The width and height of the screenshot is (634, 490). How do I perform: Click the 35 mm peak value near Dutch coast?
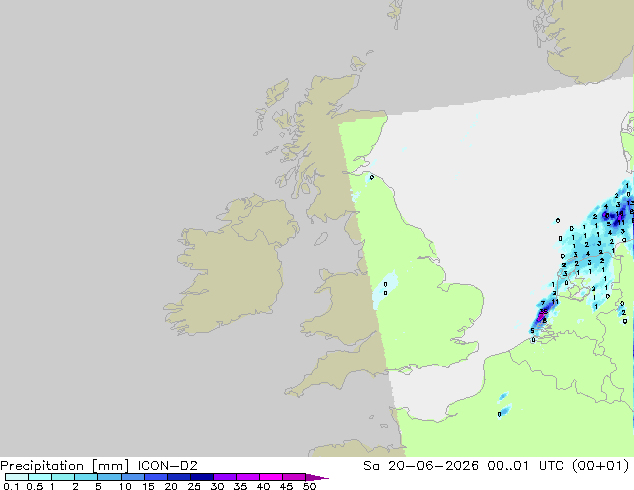click(544, 311)
